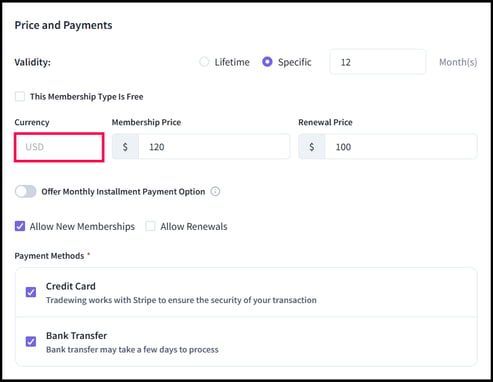Screen dimensions: 493x382
Task: Click the installment option info icon
Action: coord(215,192)
